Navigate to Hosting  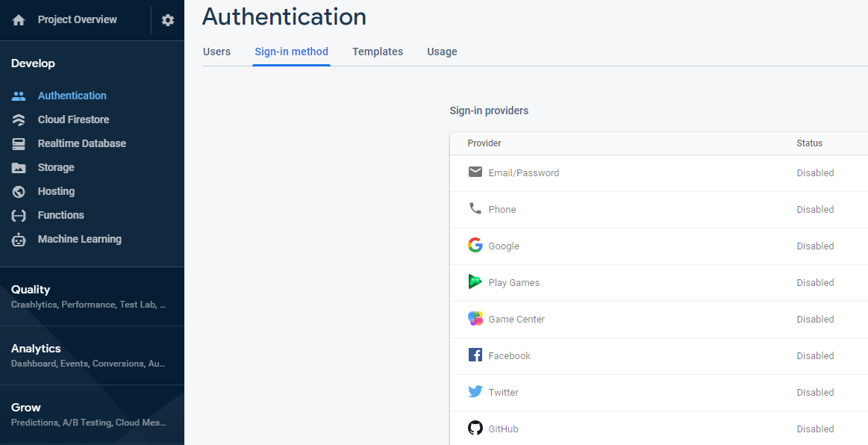click(56, 191)
